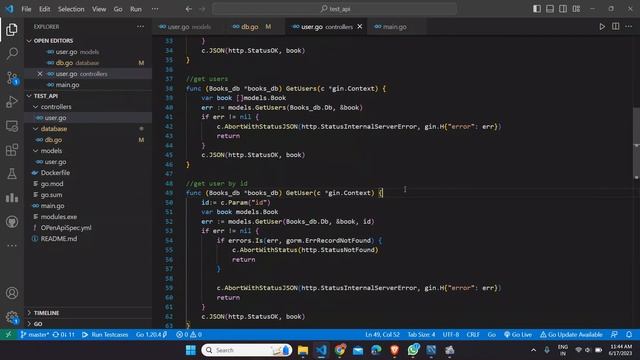The height and width of the screenshot is (360, 640).
Task: Open the Edit menu
Action: [44, 9]
